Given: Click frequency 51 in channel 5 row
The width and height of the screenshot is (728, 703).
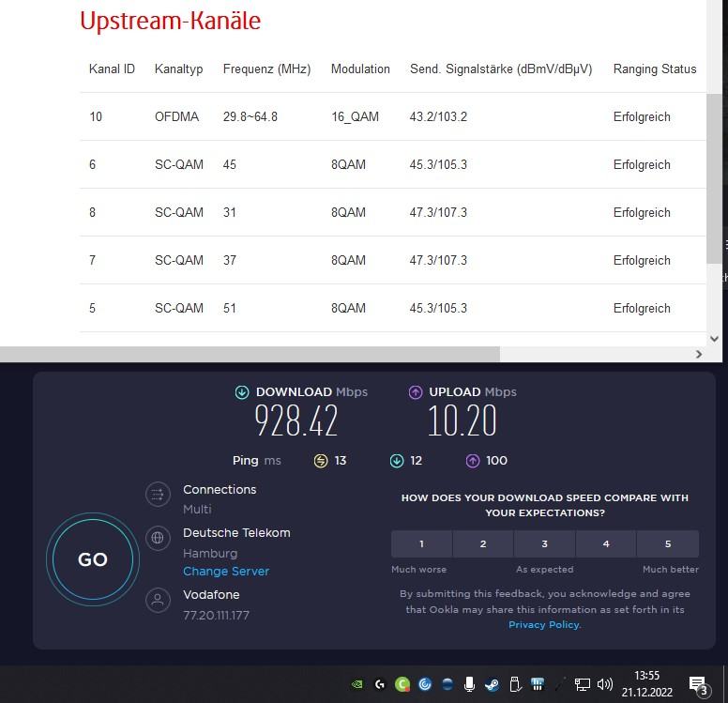Looking at the screenshot, I should point(230,308).
